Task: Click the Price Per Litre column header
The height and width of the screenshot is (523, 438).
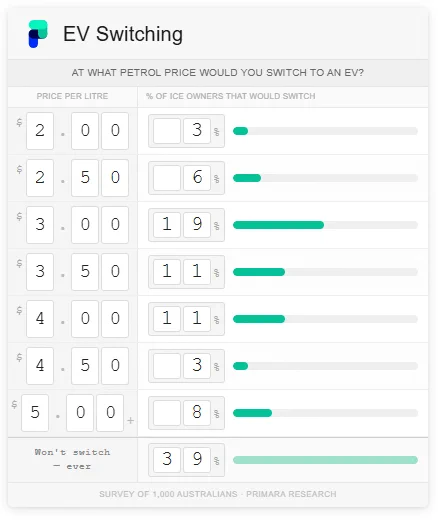Action: (72, 96)
